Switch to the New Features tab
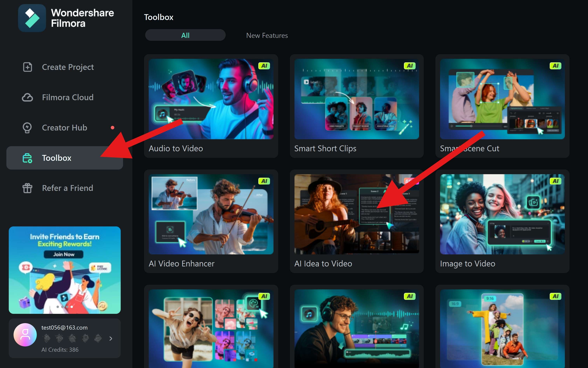Screen dimensions: 588x368 pyautogui.click(x=267, y=36)
